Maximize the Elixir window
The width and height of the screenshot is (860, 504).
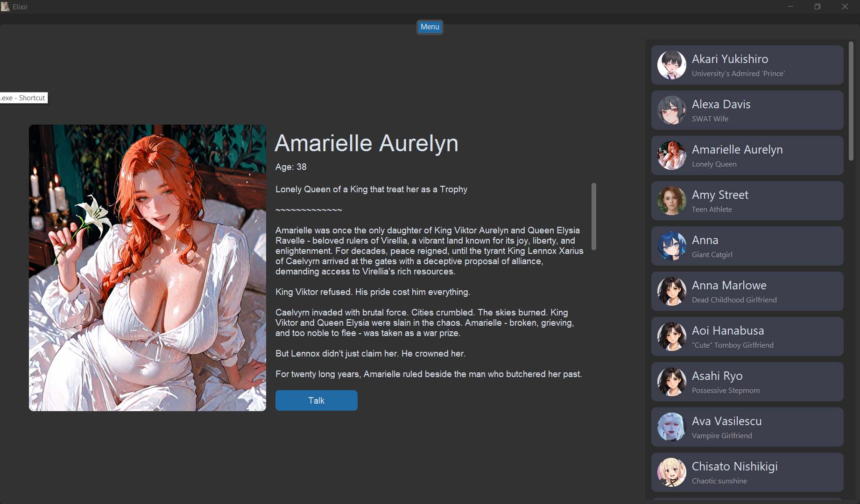pyautogui.click(x=818, y=7)
